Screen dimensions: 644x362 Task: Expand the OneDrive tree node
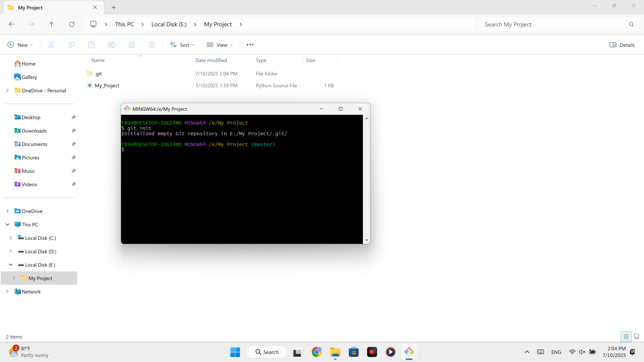point(8,211)
